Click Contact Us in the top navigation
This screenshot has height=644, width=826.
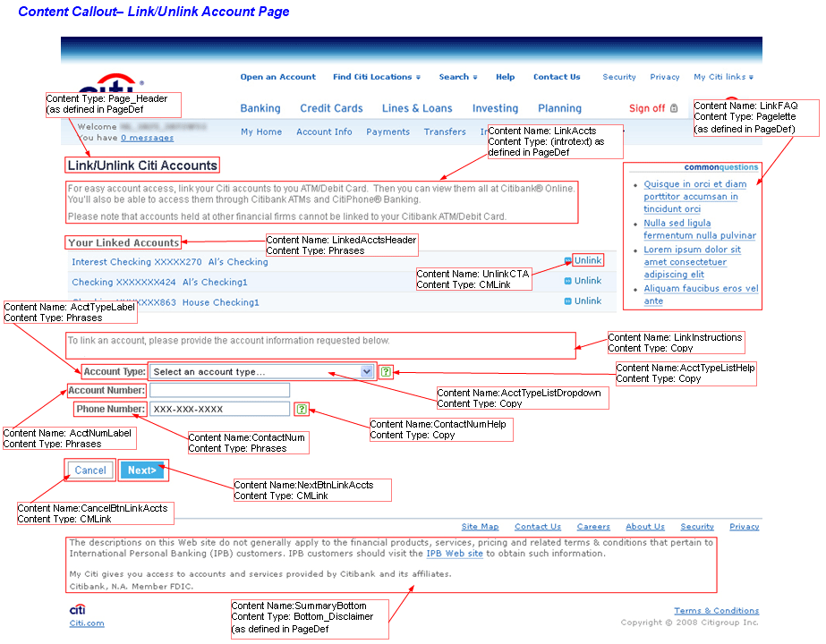[x=557, y=77]
